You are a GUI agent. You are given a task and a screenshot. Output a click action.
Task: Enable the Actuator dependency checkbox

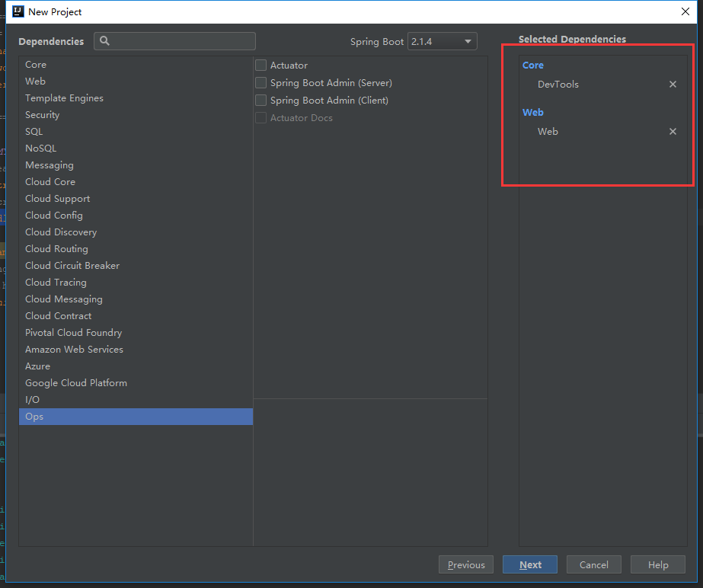pos(259,66)
